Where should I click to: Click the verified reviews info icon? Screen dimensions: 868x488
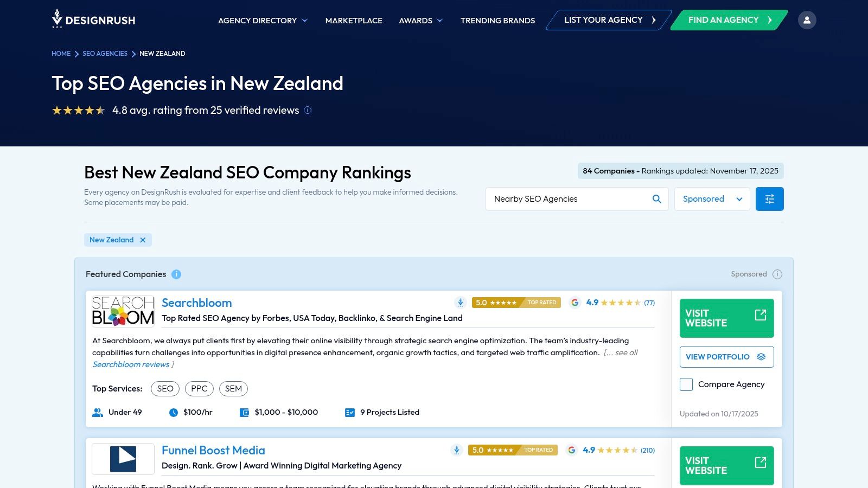(307, 110)
